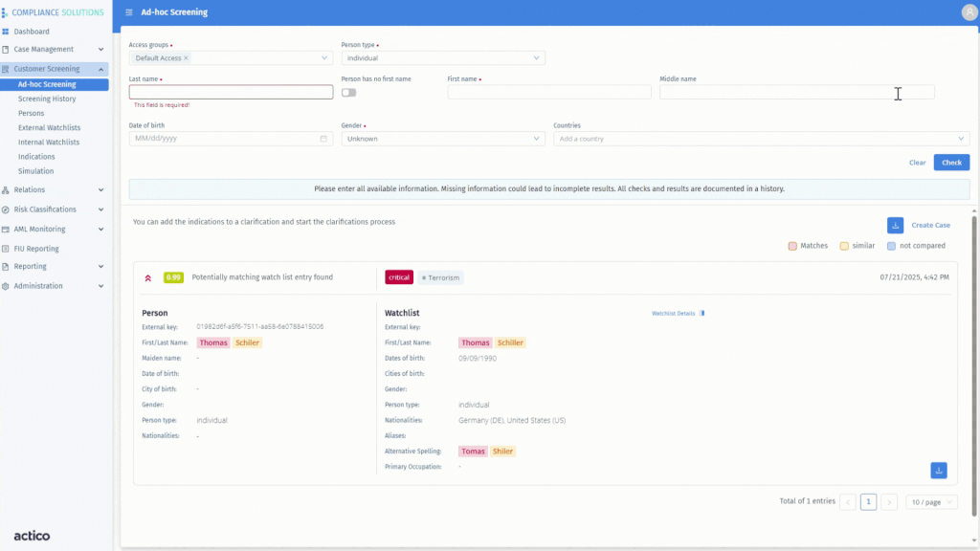Click the Create Case button
This screenshot has height=551, width=980.
(930, 225)
